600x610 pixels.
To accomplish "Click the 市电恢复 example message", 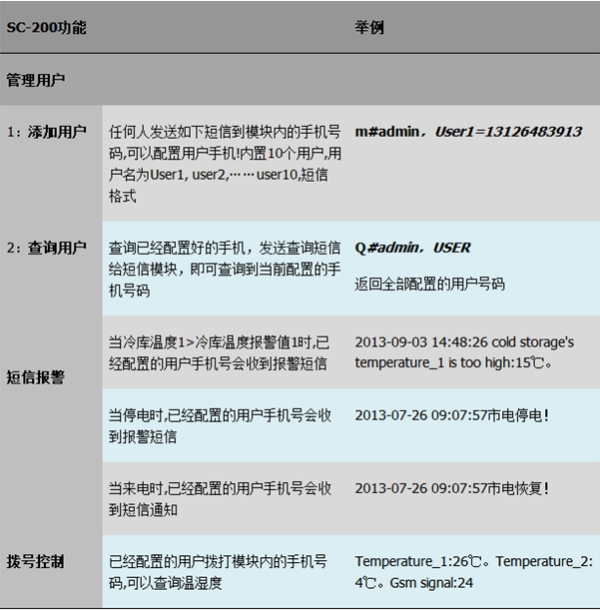I will tap(454, 489).
